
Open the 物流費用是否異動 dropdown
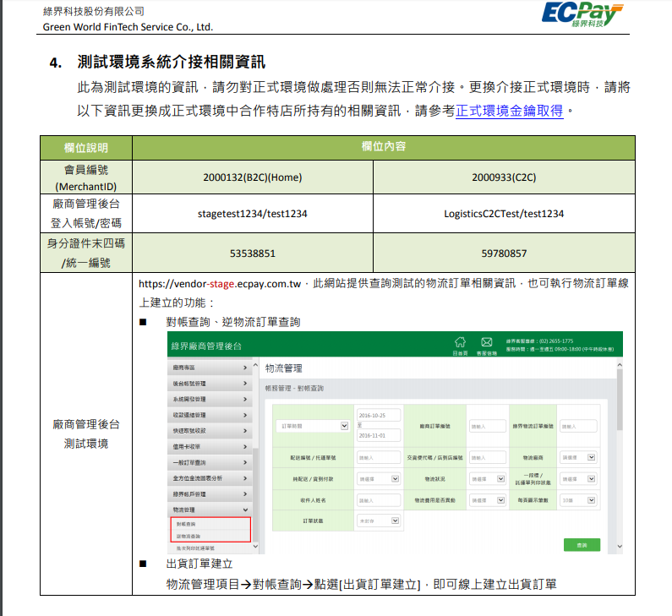487,500
